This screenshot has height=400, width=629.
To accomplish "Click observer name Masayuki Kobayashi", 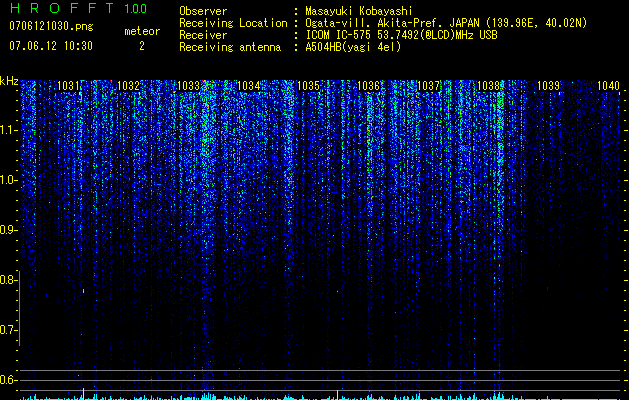I will tap(359, 11).
